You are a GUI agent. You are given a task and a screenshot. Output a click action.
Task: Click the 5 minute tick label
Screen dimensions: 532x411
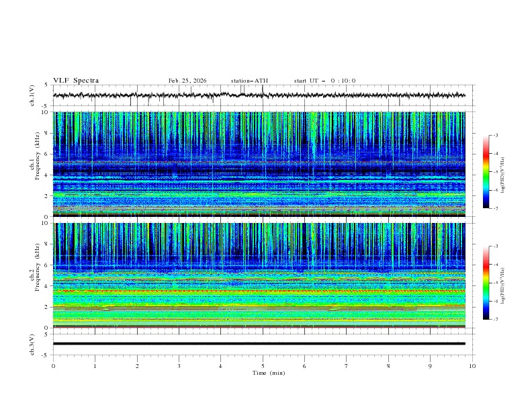tap(263, 366)
